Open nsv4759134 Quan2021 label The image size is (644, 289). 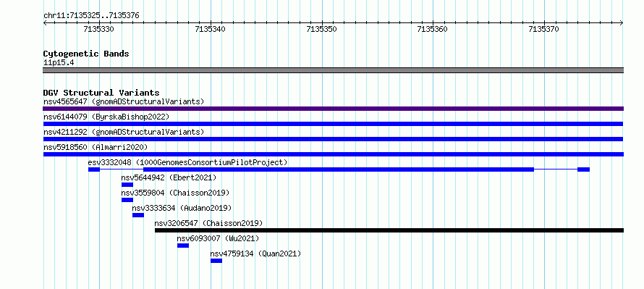(255, 254)
